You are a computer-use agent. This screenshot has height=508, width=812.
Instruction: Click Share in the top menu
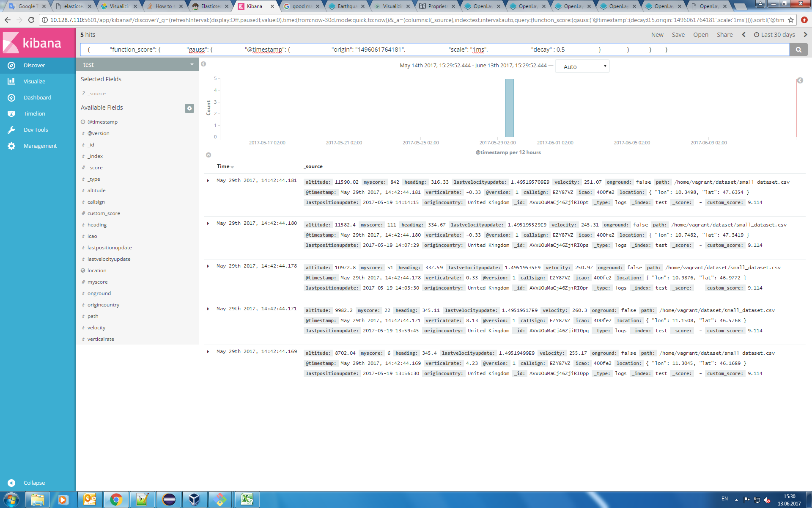[724, 35]
